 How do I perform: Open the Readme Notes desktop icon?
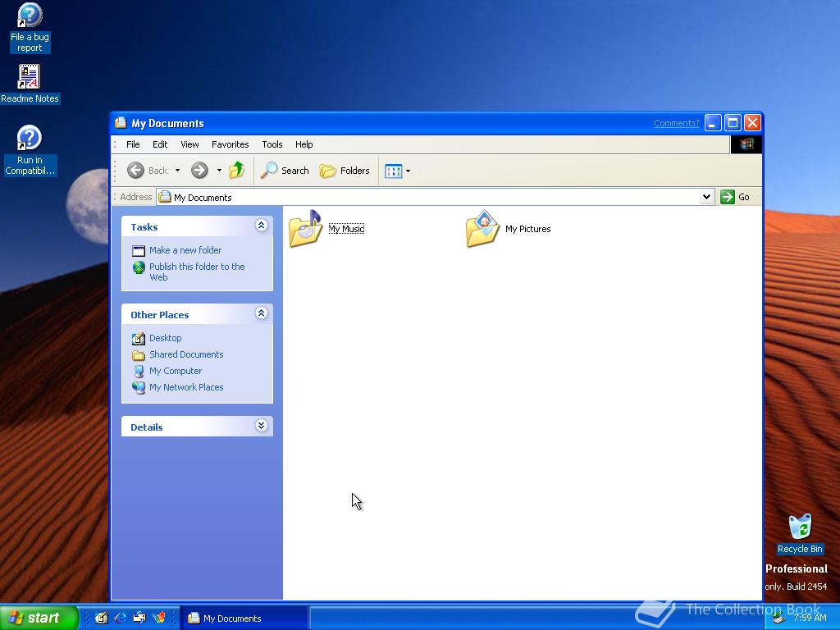click(30, 84)
